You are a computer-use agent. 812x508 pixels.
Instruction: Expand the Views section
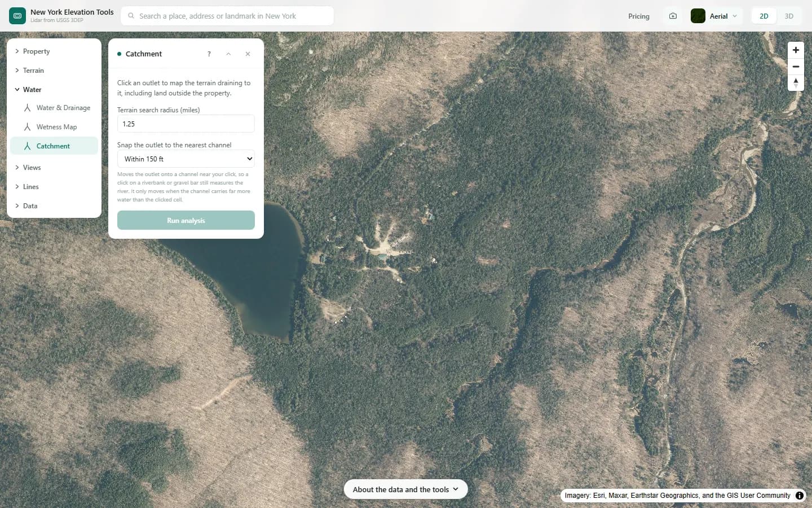point(54,168)
